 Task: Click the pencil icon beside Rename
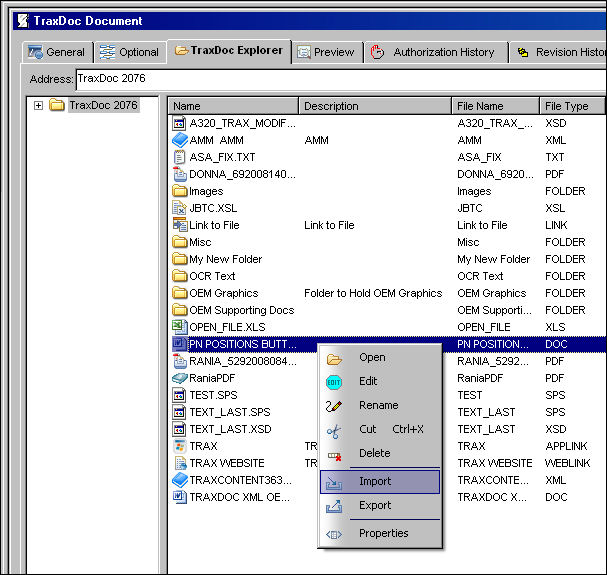tap(334, 406)
